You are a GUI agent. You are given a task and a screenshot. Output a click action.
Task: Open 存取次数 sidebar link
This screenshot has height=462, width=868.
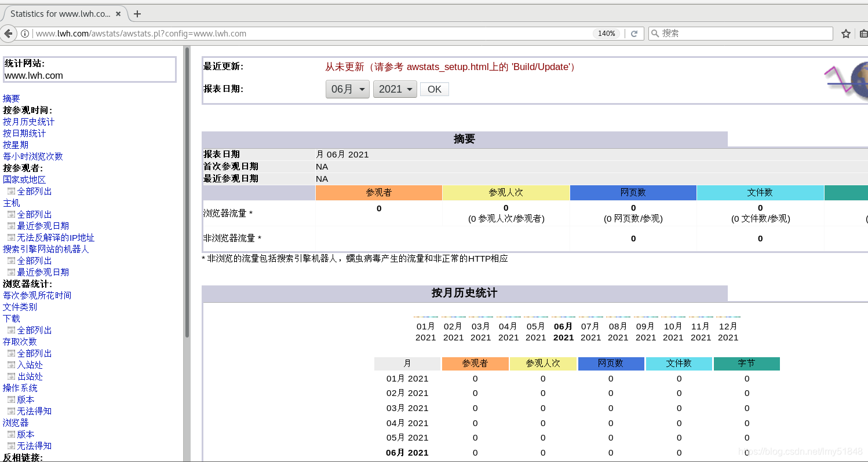pos(20,342)
